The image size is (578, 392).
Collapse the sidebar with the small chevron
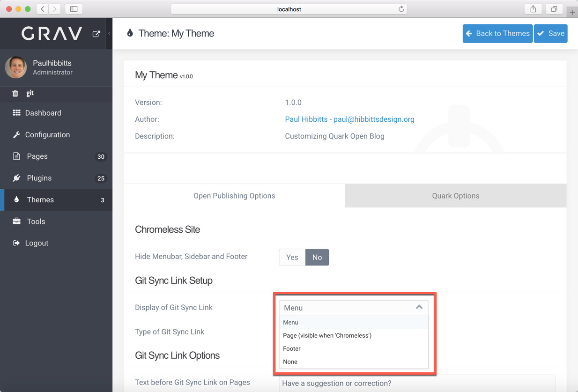pos(109,34)
